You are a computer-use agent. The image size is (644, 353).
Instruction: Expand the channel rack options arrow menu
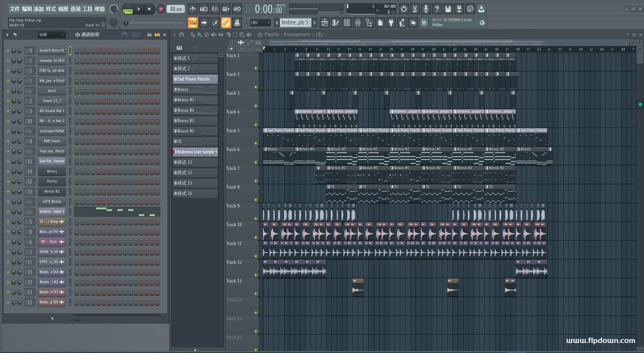coord(7,35)
